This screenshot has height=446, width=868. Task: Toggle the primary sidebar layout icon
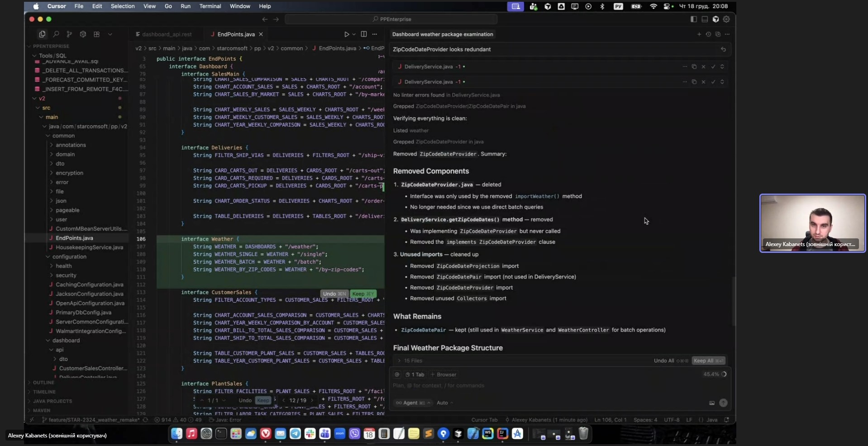click(693, 19)
